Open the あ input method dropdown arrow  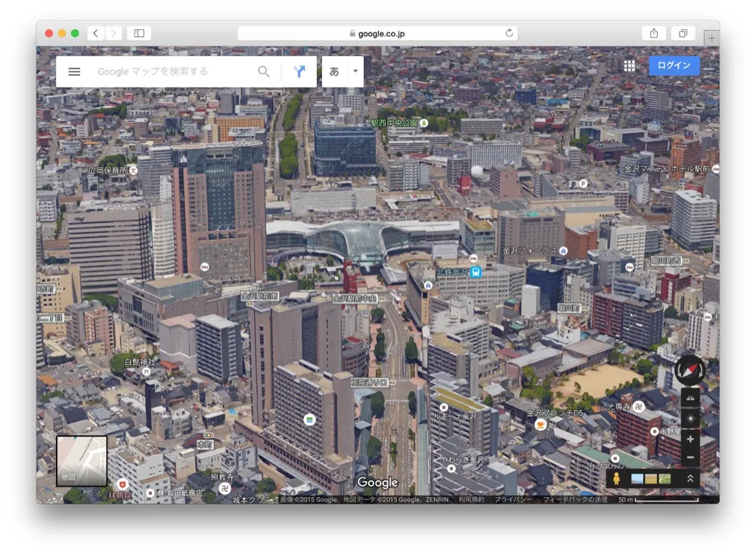pyautogui.click(x=355, y=71)
